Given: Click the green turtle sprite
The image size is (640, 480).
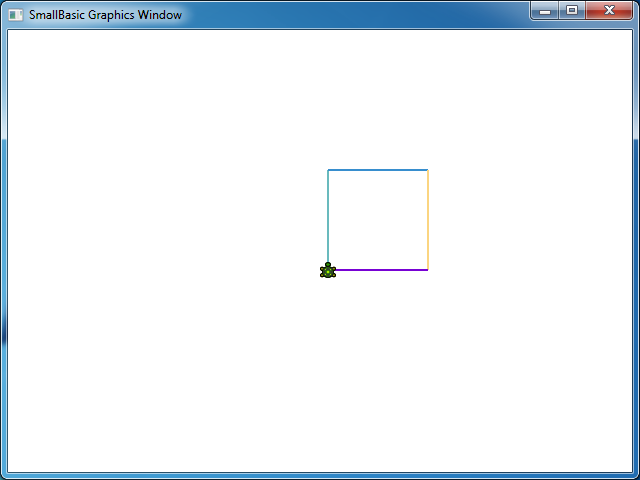Looking at the screenshot, I should pyautogui.click(x=328, y=270).
